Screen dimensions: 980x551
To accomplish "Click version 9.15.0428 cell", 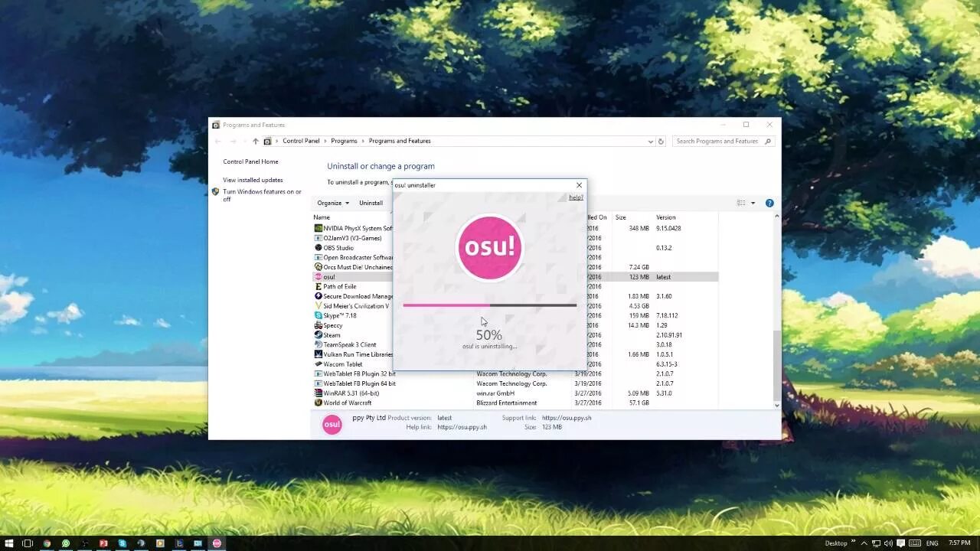I will coord(668,228).
